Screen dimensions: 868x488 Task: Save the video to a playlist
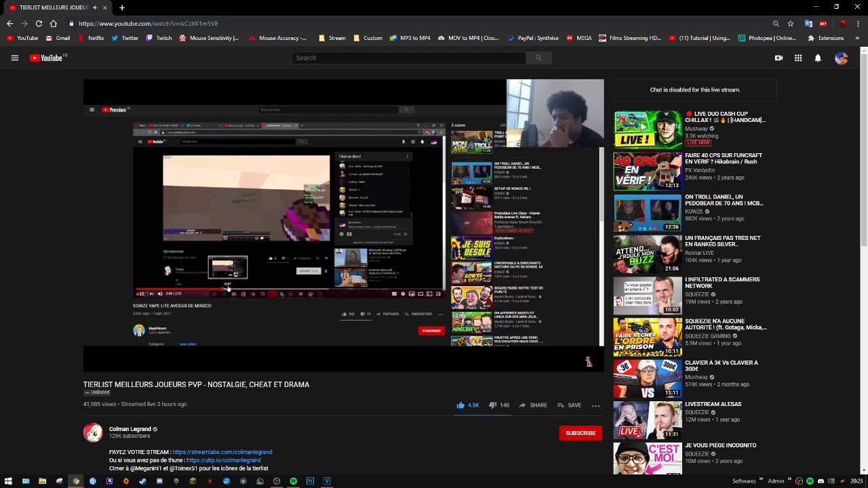click(569, 405)
